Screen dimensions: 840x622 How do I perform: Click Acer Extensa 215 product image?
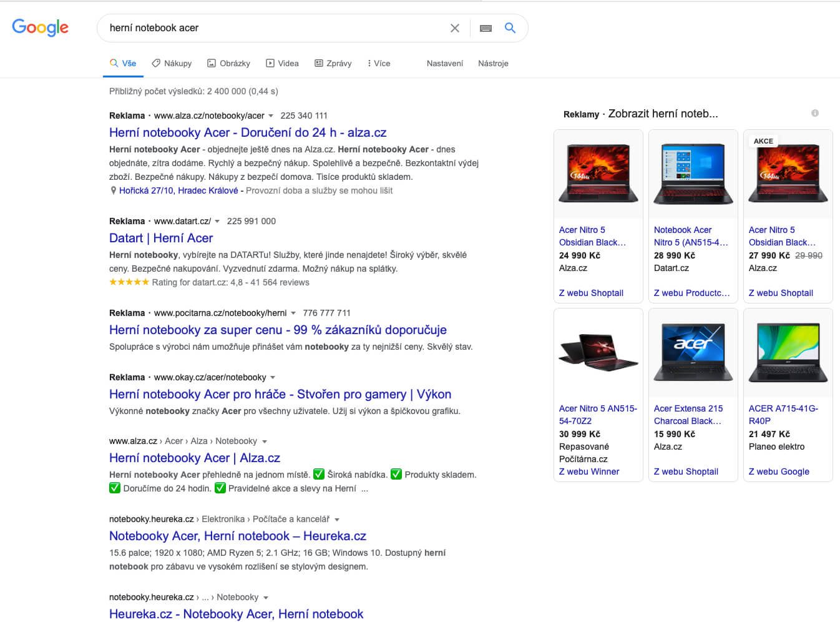[x=693, y=352]
